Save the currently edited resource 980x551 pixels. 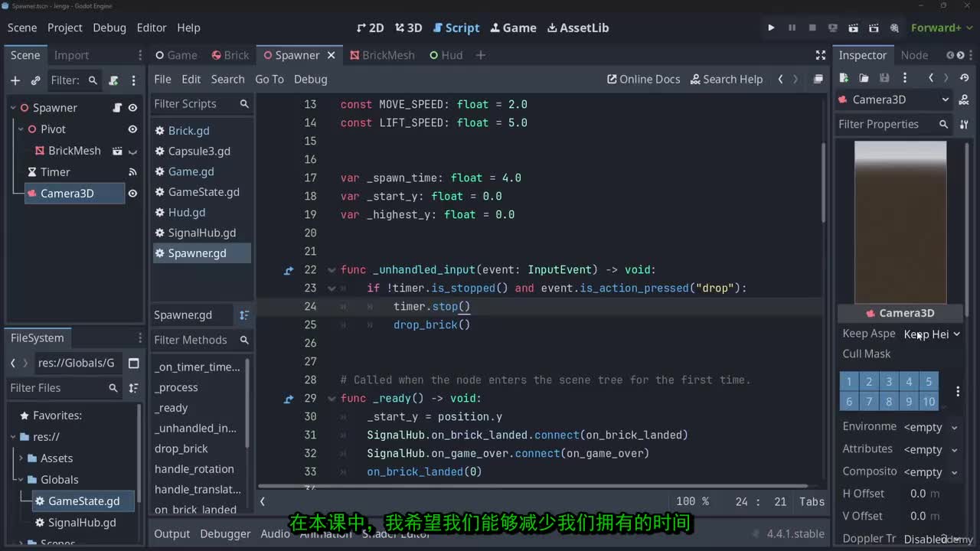coord(884,78)
